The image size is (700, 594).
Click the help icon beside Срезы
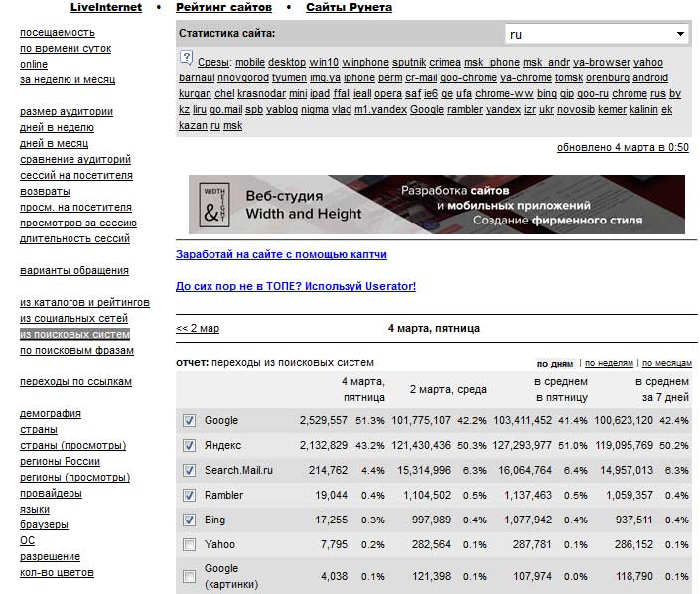pyautogui.click(x=187, y=62)
